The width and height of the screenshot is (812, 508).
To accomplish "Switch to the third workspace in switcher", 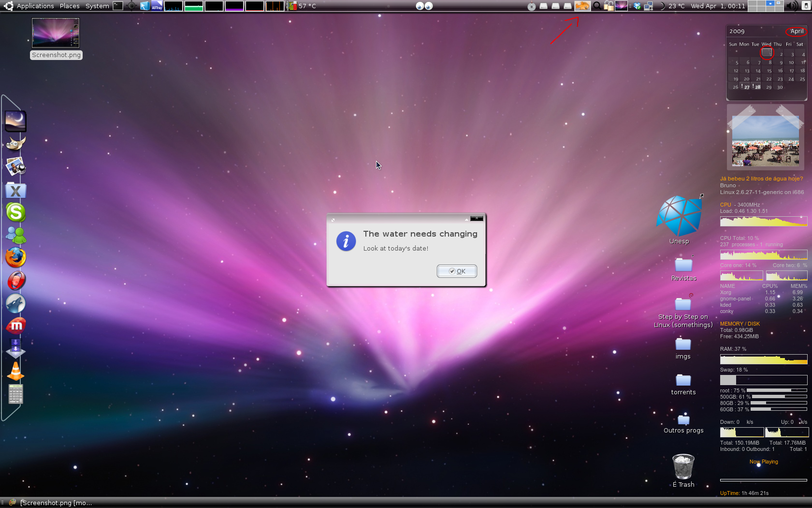I will [770, 3].
